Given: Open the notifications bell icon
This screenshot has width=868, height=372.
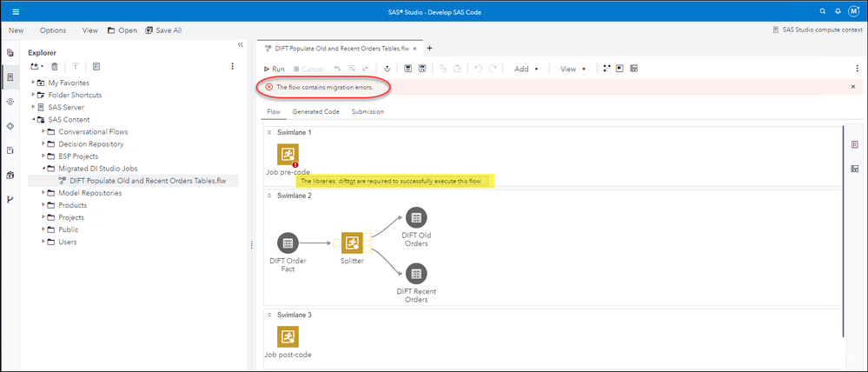Looking at the screenshot, I should click(x=838, y=11).
